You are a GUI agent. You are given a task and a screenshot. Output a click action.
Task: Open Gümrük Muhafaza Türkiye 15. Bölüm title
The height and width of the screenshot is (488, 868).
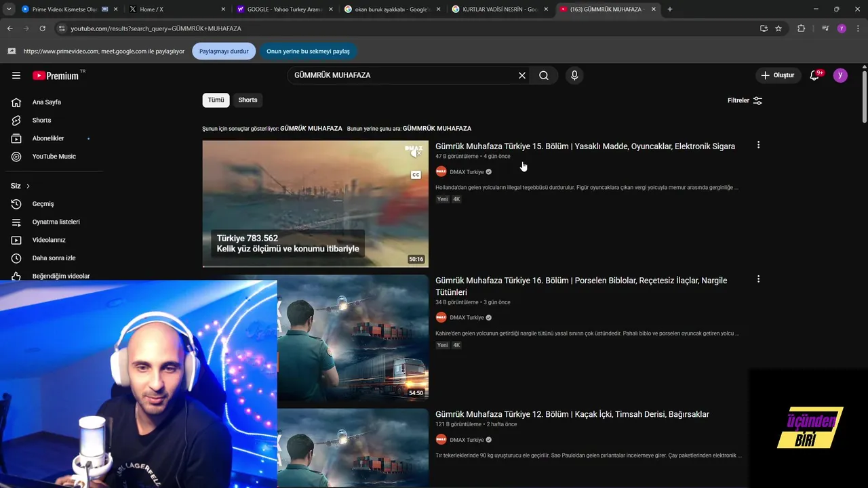[x=585, y=146]
